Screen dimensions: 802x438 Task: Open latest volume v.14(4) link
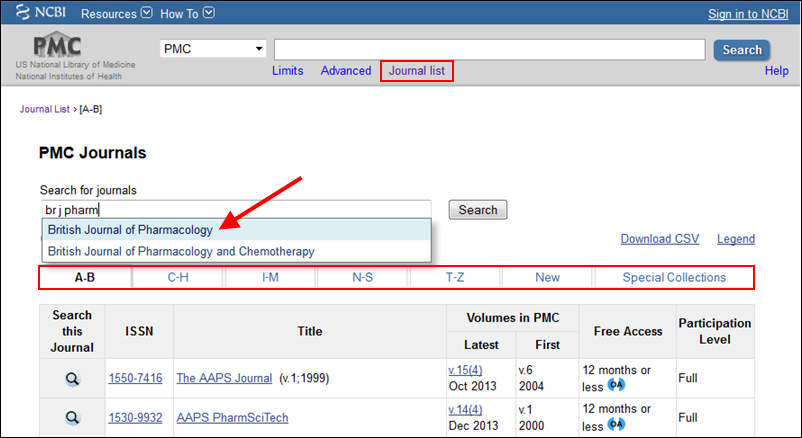tap(465, 409)
